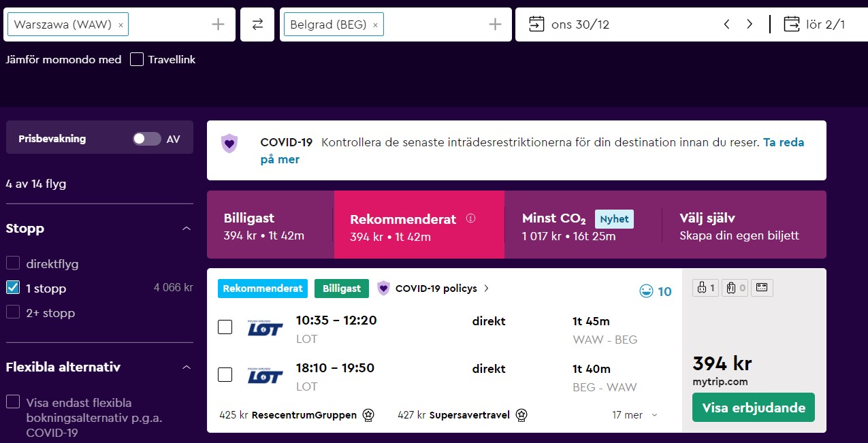Click the LOT logo for the 18:10 flight
Screen dimensions: 868x443
pos(265,375)
